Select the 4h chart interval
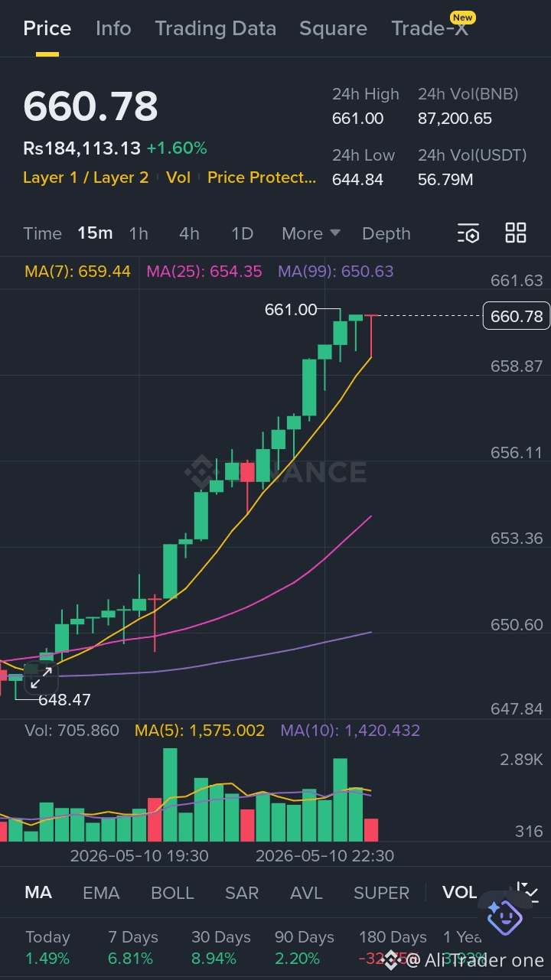 coord(189,233)
